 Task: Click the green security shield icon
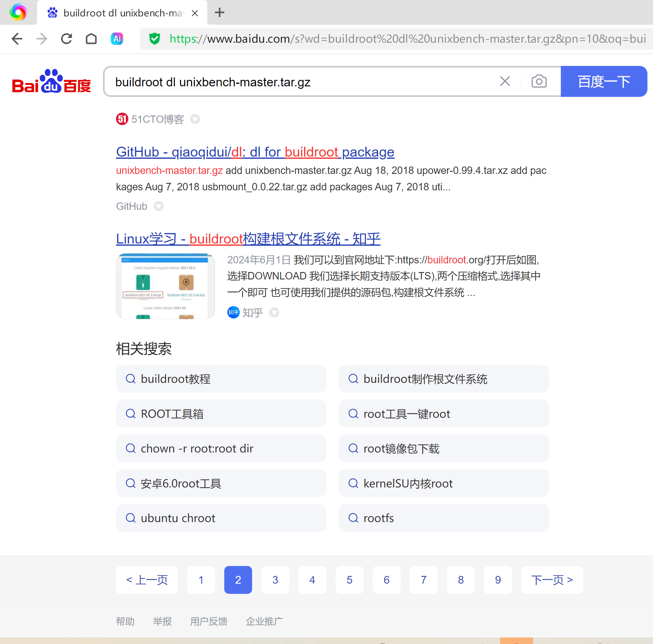tap(155, 39)
